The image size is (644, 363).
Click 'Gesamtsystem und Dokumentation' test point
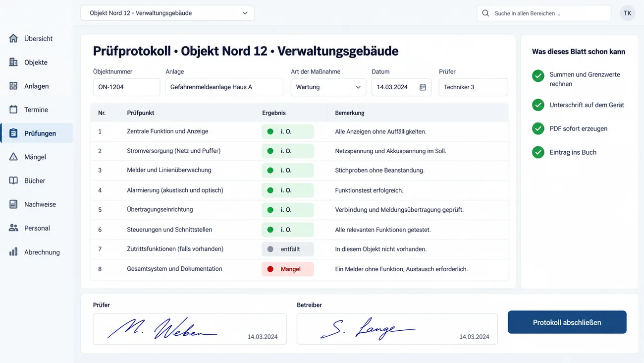[x=174, y=269]
